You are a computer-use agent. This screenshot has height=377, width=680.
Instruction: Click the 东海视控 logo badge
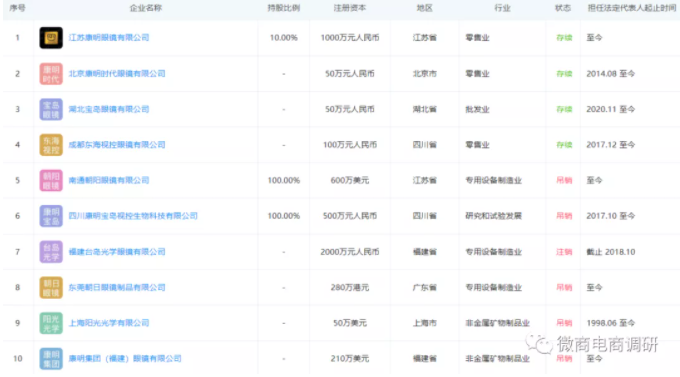click(51, 145)
